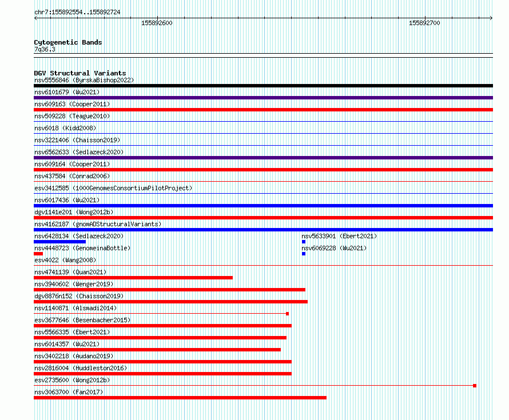Click the red end block of esv2735600
509x420 pixels.
[x=475, y=386]
